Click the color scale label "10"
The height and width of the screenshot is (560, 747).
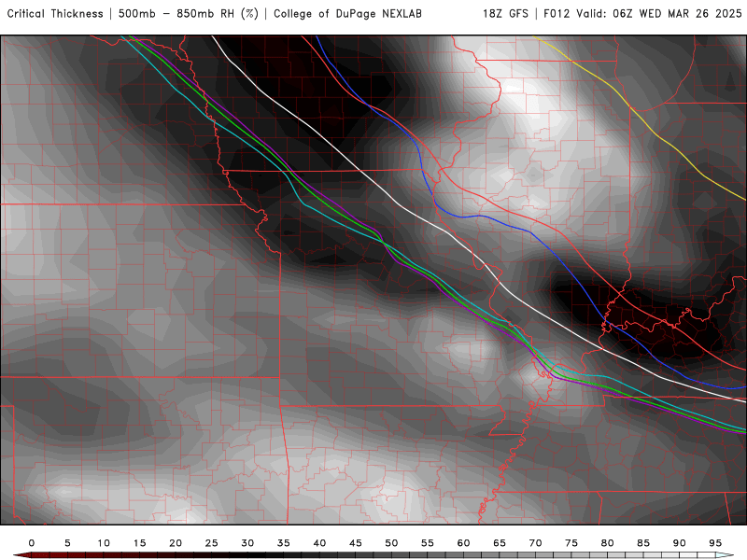pyautogui.click(x=104, y=543)
